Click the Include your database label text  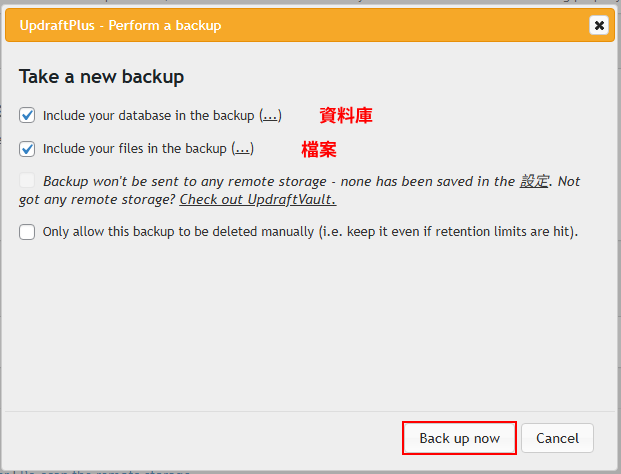149,115
